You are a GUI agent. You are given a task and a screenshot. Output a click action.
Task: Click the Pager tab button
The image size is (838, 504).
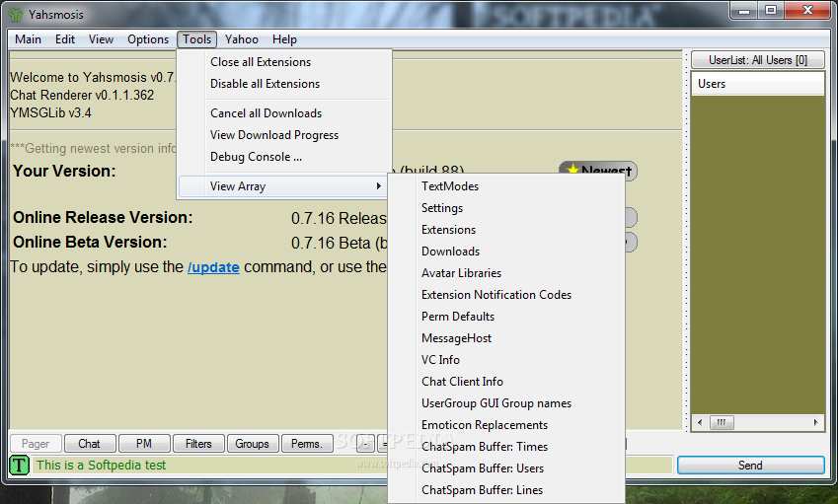(36, 444)
